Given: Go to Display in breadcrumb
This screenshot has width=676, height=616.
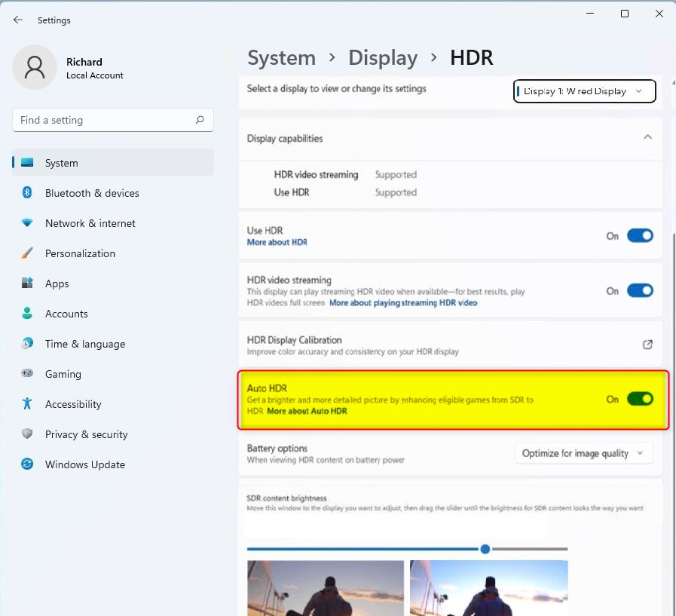Looking at the screenshot, I should tap(383, 58).
